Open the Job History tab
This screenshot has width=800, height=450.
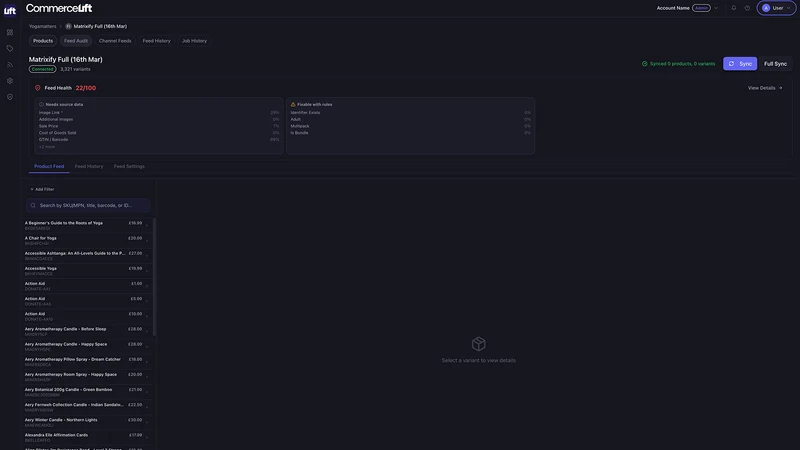click(194, 41)
